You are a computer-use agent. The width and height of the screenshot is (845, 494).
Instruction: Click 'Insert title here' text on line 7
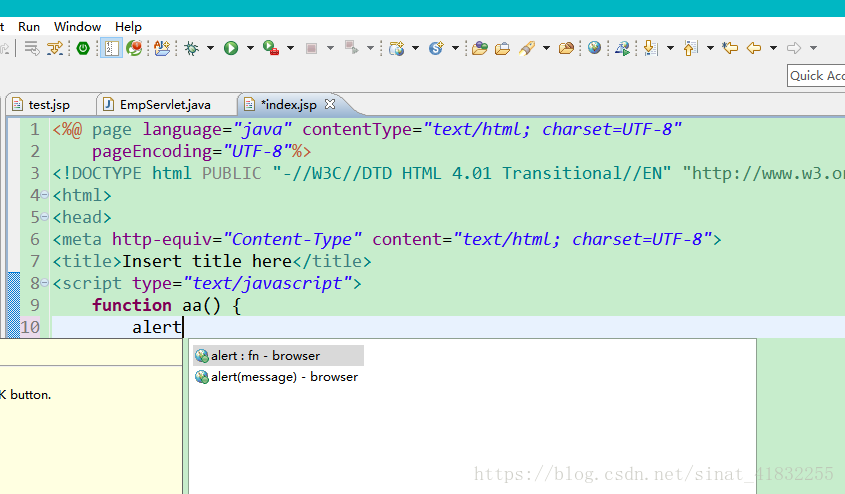tap(207, 261)
